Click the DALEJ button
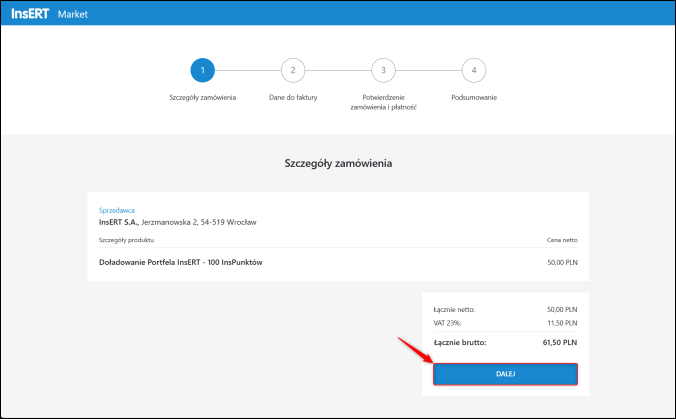Image resolution: width=676 pixels, height=419 pixels. pos(505,374)
